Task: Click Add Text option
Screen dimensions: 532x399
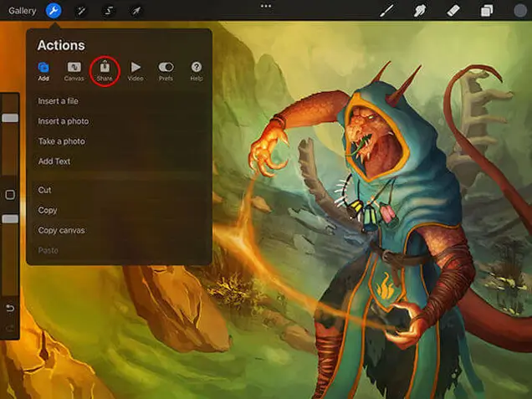Action: coord(54,161)
